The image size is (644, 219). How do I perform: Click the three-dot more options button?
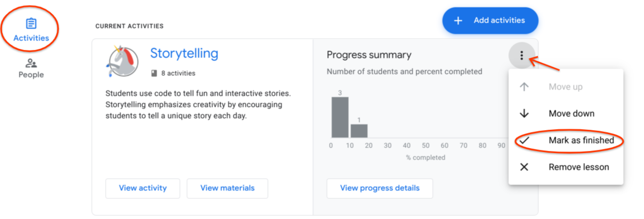[x=521, y=56]
